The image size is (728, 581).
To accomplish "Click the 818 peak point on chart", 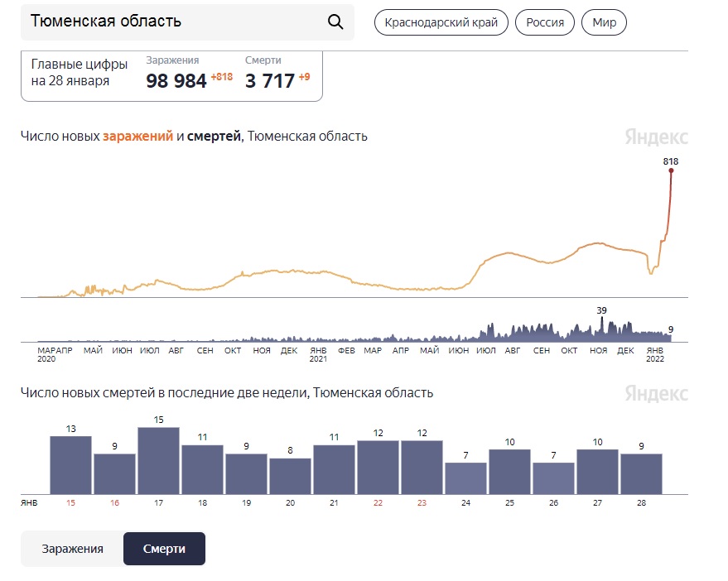I will [671, 170].
